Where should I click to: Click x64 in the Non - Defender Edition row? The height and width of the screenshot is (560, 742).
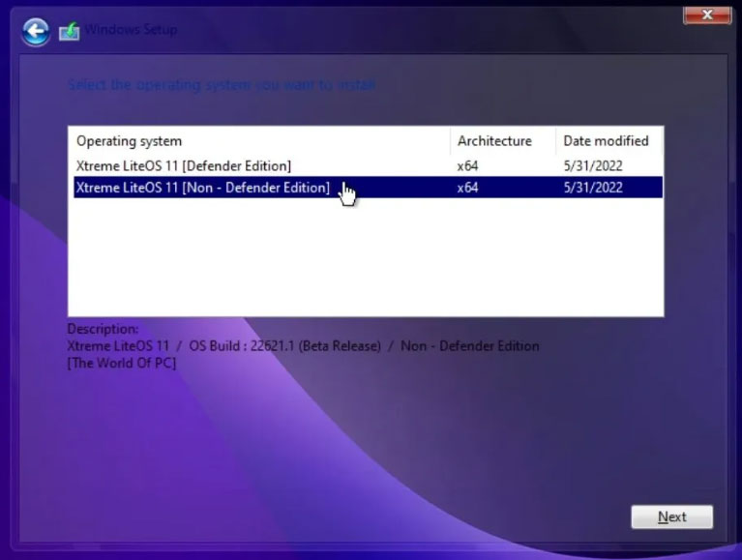[467, 188]
